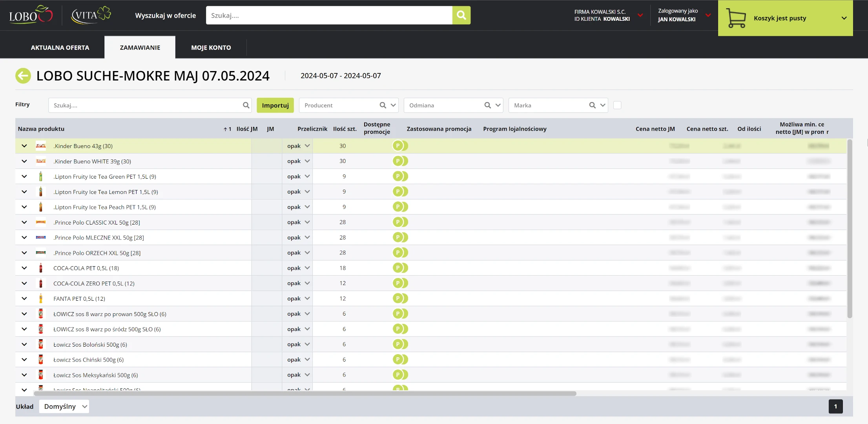This screenshot has width=868, height=424.
Task: Click COCA-COLA ZERO bottle thumbnail
Action: [41, 283]
